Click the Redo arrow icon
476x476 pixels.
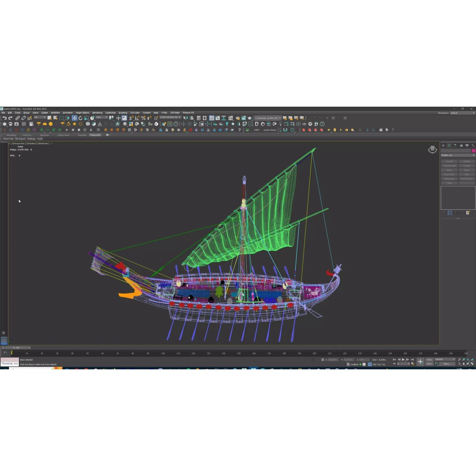[10, 118]
